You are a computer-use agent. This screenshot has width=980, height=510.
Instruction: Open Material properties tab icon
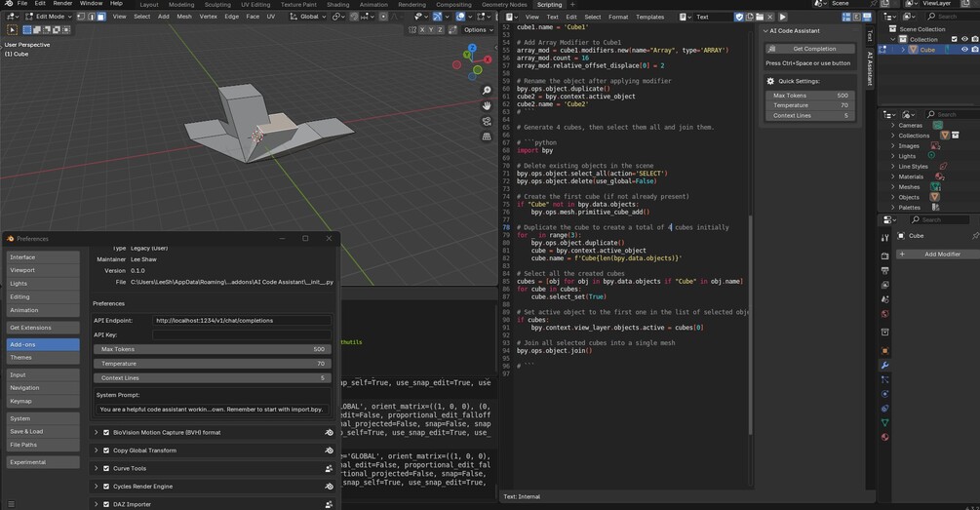click(x=885, y=437)
